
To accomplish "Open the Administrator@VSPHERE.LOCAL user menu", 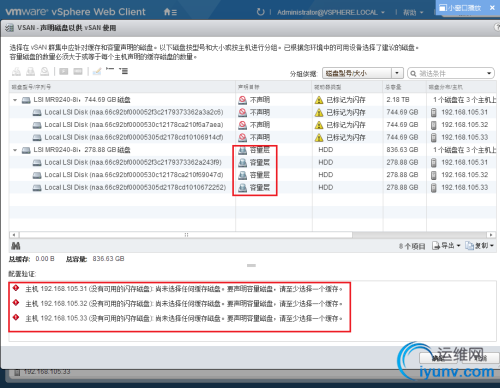I will (x=331, y=12).
